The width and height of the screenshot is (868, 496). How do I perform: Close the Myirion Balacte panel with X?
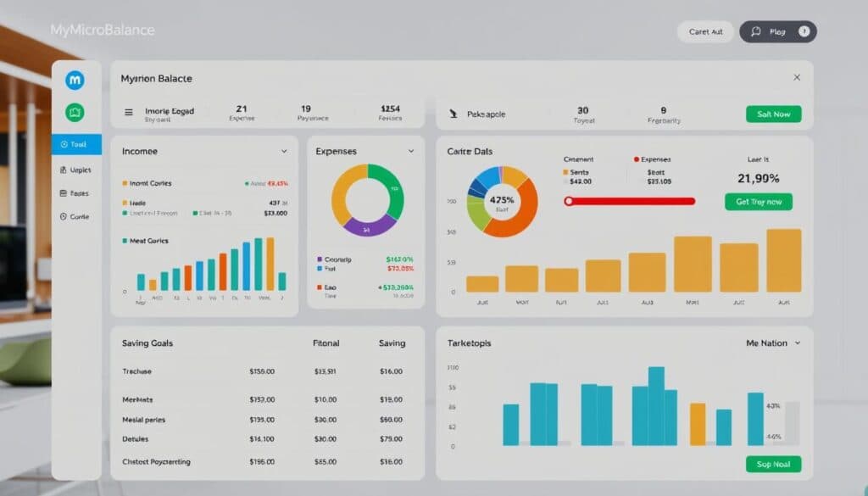tap(797, 77)
